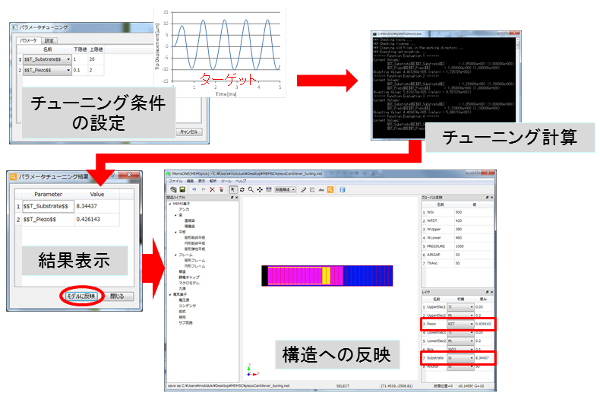The height and width of the screenshot is (393, 600).
Task: Click the blue undo arrow icon
Action: tap(194, 189)
